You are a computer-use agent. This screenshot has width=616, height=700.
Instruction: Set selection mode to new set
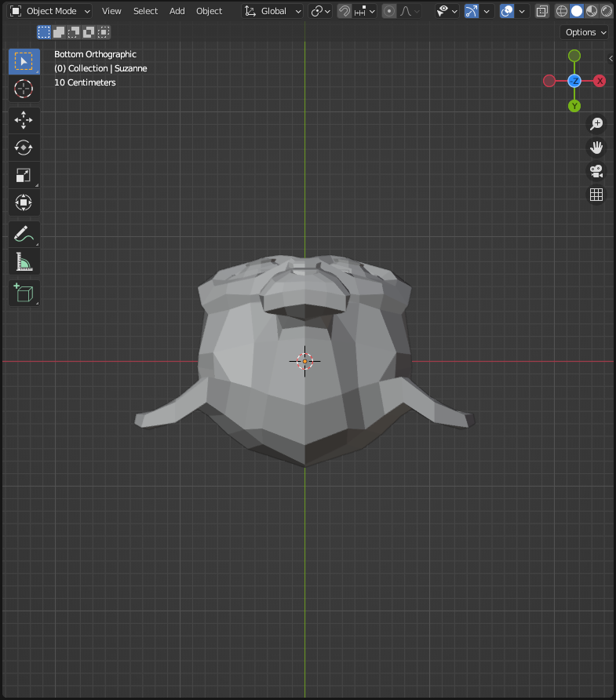44,32
